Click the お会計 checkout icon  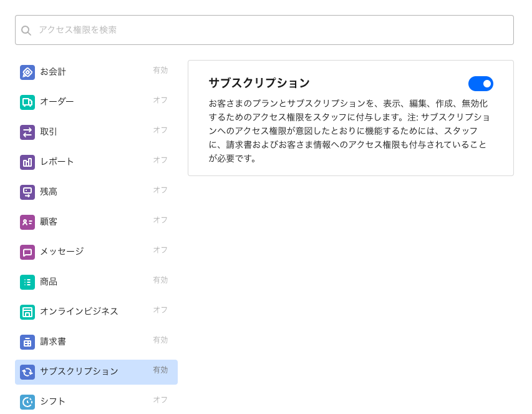click(x=27, y=72)
